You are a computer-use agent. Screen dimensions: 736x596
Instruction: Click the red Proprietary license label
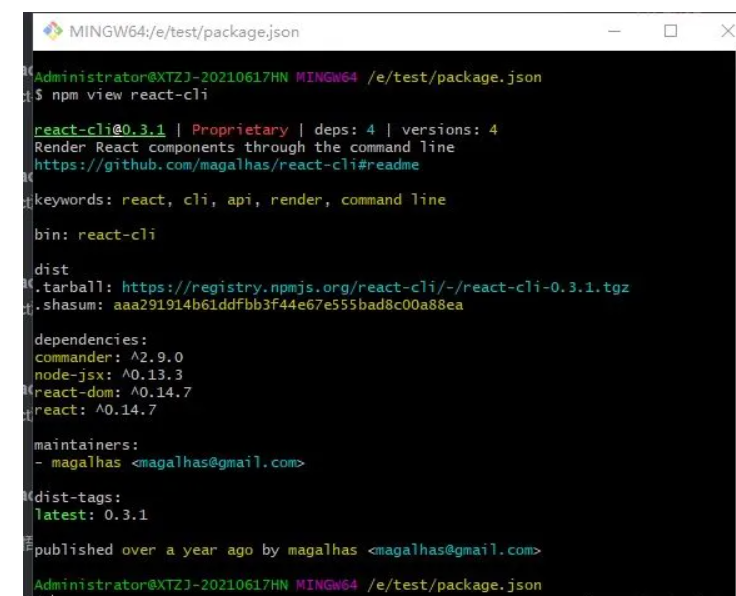[240, 130]
